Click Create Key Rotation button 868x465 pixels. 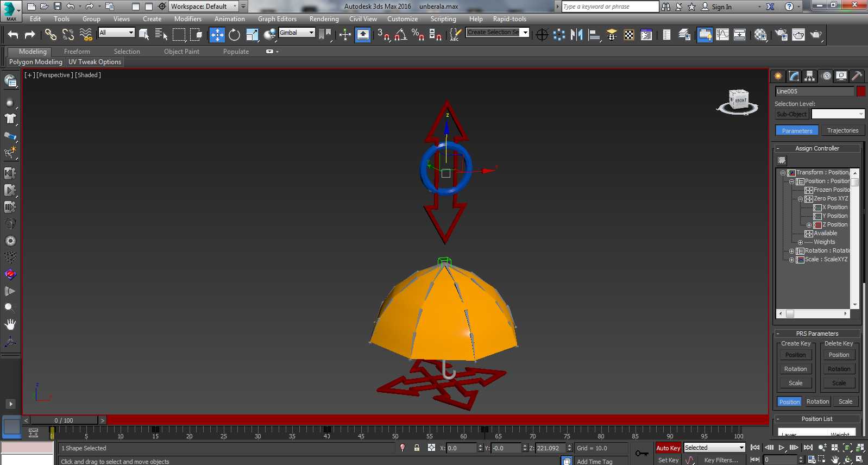796,369
